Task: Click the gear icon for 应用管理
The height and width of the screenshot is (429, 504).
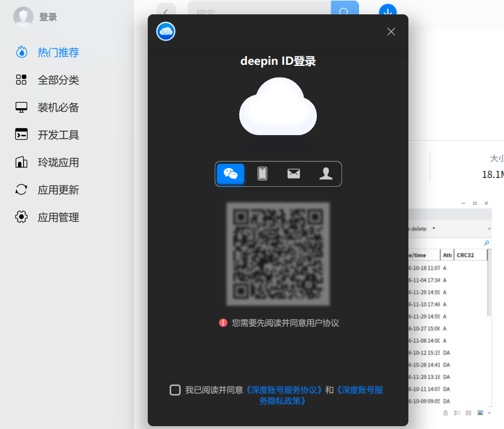Action: point(21,217)
